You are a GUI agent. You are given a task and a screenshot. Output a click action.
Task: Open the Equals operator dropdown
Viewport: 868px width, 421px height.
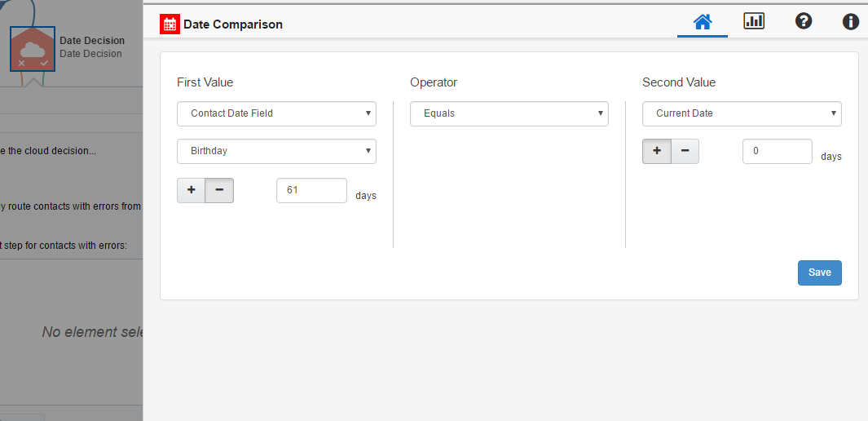tap(509, 113)
